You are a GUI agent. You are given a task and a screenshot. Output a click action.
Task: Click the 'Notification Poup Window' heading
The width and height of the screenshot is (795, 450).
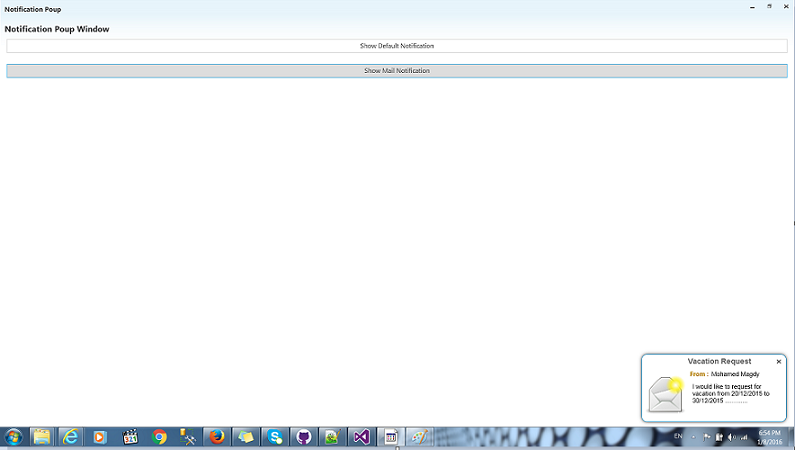click(57, 29)
